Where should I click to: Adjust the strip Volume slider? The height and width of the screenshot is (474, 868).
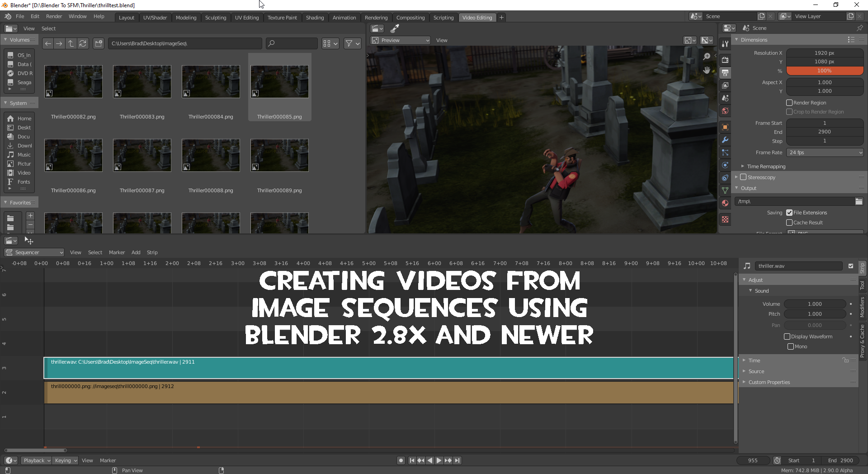point(815,304)
